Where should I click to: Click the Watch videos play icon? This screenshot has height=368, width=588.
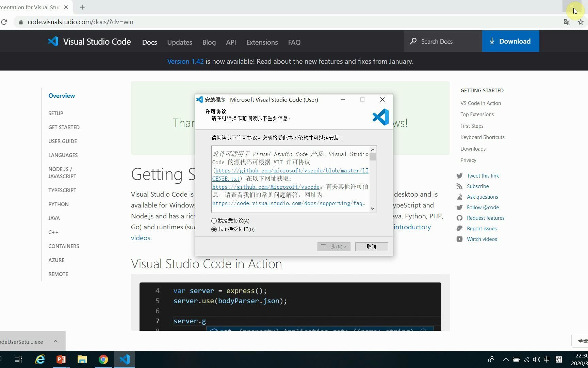coord(459,239)
